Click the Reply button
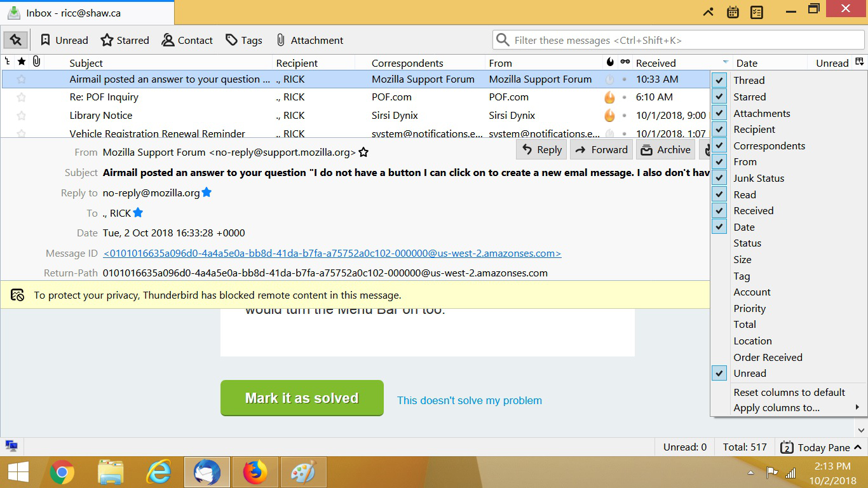 tap(542, 150)
